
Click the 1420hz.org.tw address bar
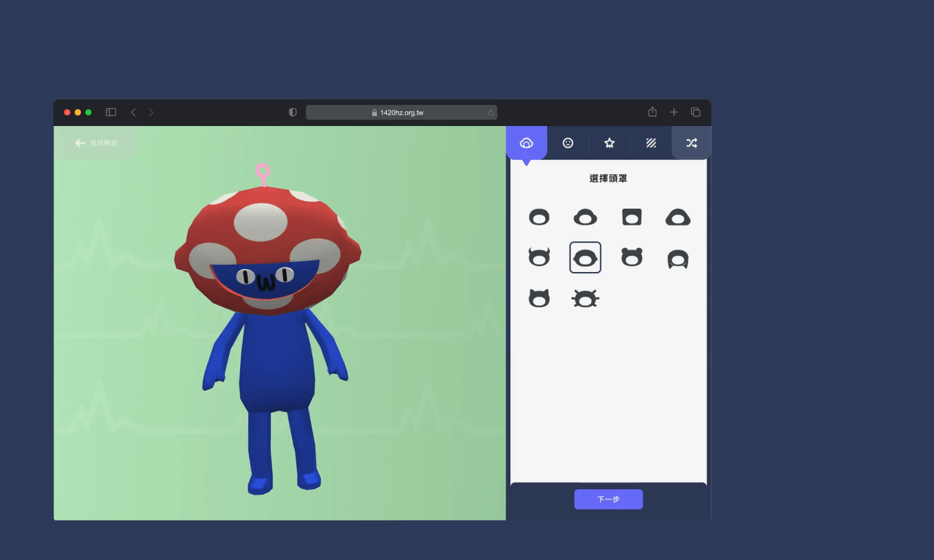pos(402,113)
